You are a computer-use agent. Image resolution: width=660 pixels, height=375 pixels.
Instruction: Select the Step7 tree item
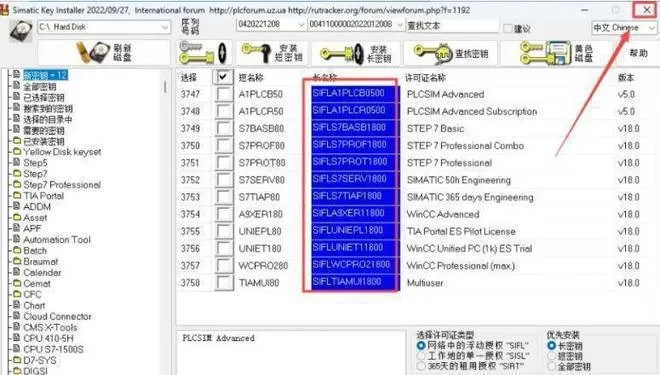coord(35,173)
